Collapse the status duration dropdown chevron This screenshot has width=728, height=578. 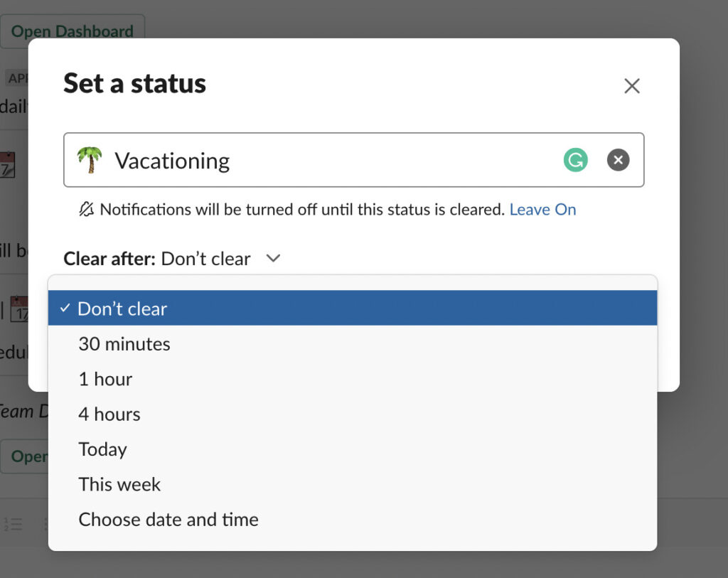pos(273,259)
